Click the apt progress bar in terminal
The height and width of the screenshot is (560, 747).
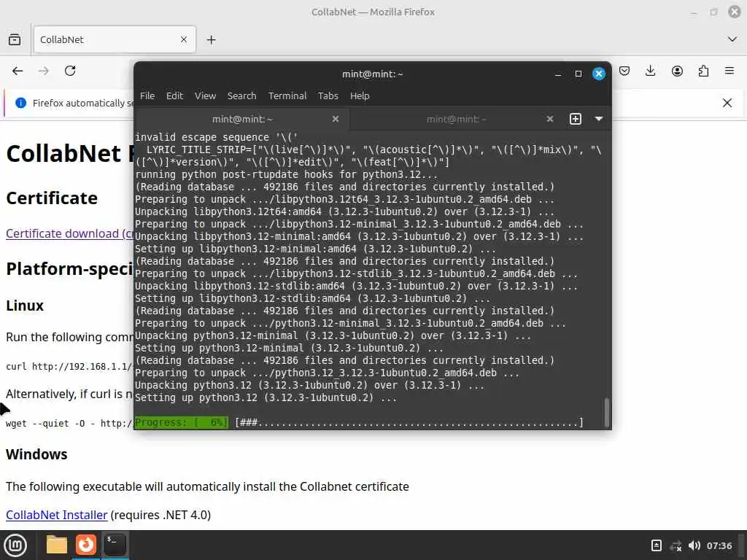pos(359,422)
